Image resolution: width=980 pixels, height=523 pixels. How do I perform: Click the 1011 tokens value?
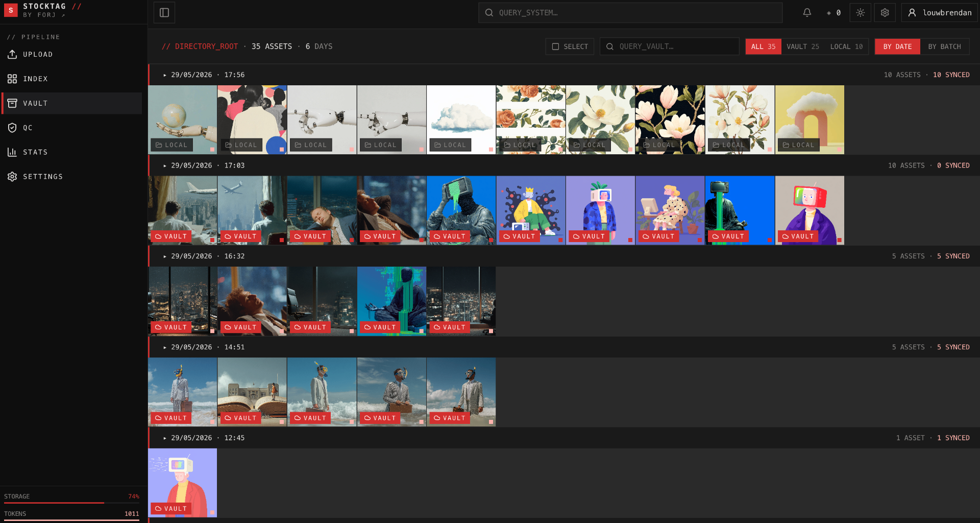tap(132, 514)
